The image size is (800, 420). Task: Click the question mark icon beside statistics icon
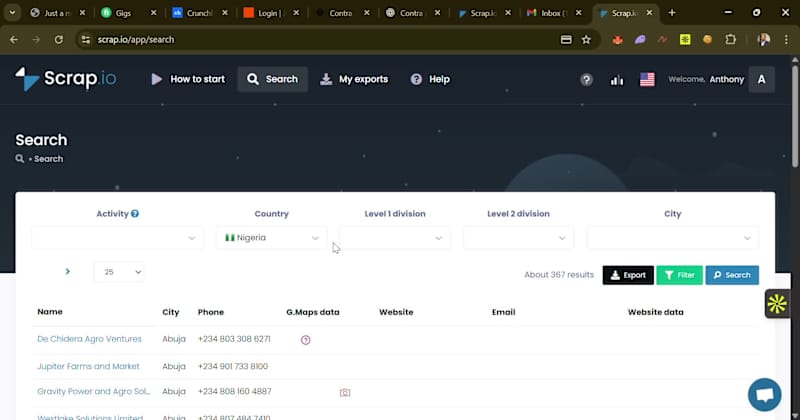coord(586,80)
